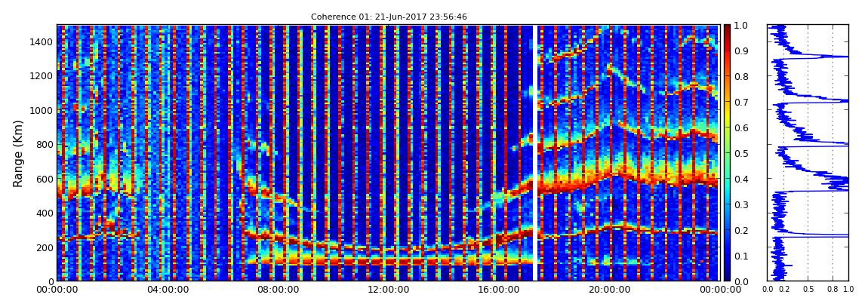Screen dimensions: 868x307
Task: Click the profile plot 0.2 axis tick label
Action: pos(784,290)
